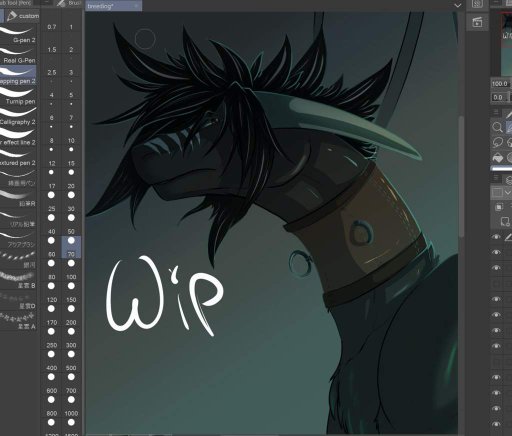Open the layer panel chevron dropdown

point(508,192)
